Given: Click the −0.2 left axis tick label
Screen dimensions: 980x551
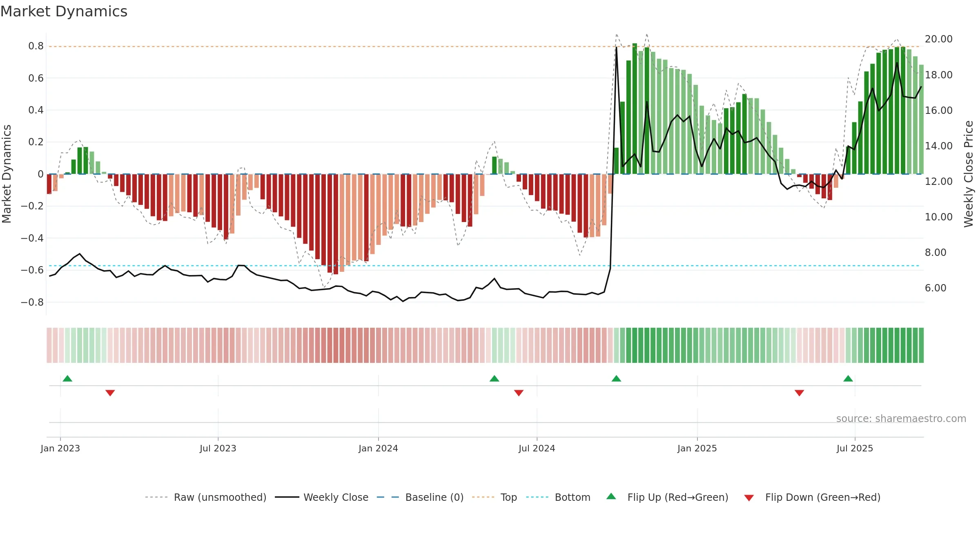Looking at the screenshot, I should (x=32, y=206).
